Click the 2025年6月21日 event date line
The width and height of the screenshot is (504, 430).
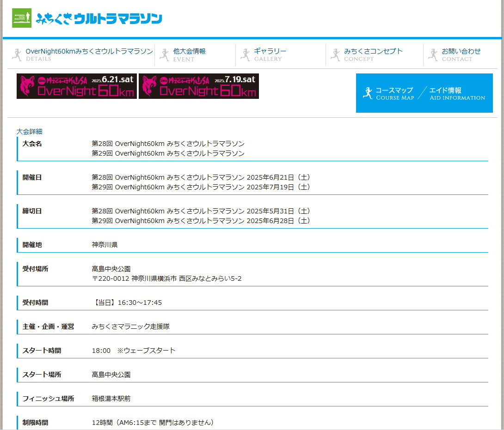tap(201, 177)
